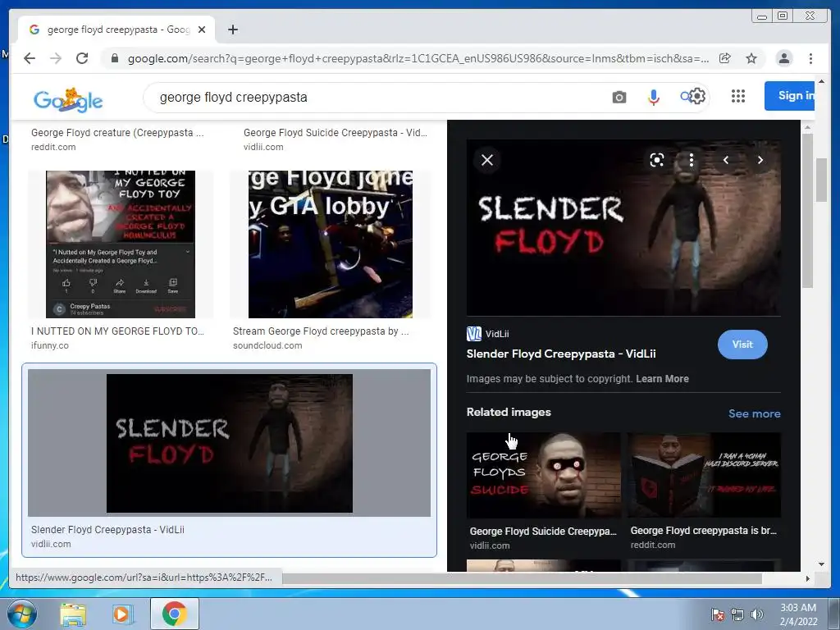Open related George Floyds Suicide image
The width and height of the screenshot is (840, 630).
[x=544, y=475]
